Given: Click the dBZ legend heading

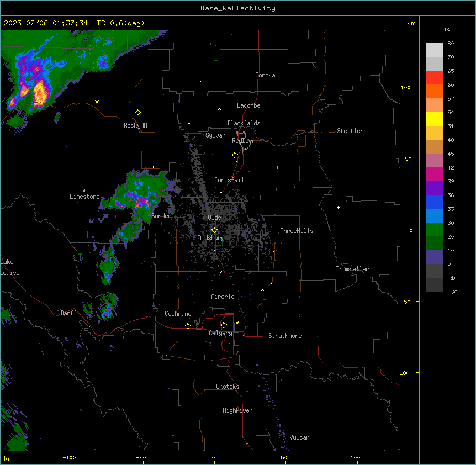Looking at the screenshot, I should click(447, 29).
